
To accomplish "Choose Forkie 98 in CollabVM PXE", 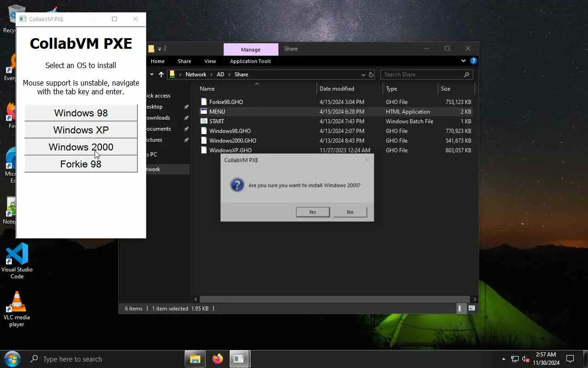I will click(81, 164).
